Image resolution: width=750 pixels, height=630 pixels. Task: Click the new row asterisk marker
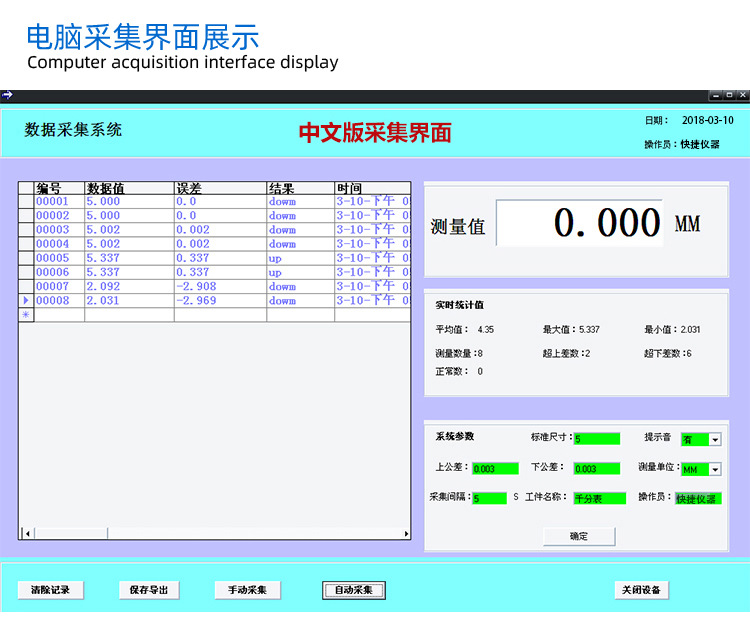[26, 315]
